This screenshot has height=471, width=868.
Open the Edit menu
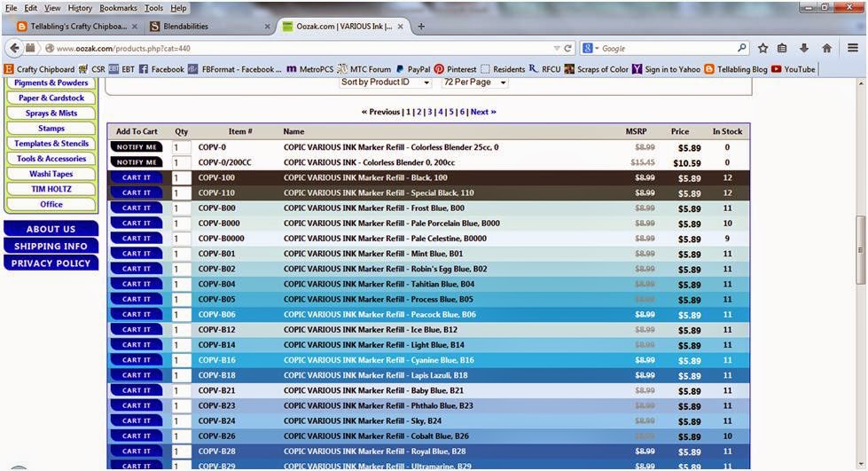click(31, 8)
